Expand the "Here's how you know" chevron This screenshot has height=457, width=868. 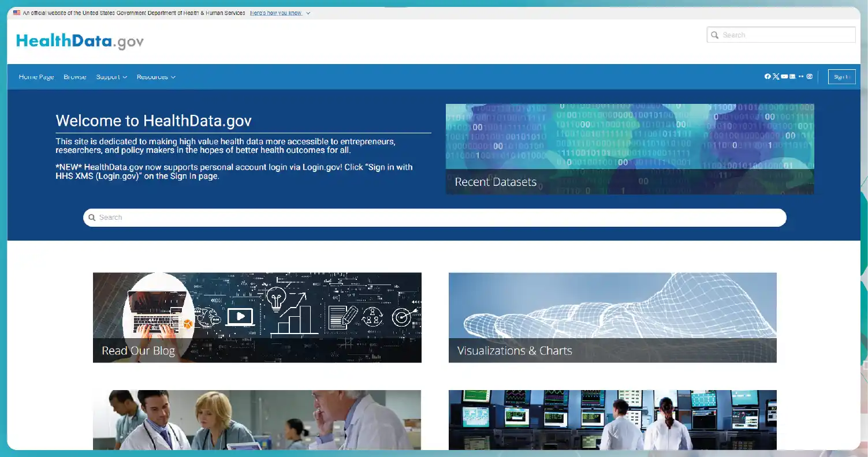[x=308, y=13]
